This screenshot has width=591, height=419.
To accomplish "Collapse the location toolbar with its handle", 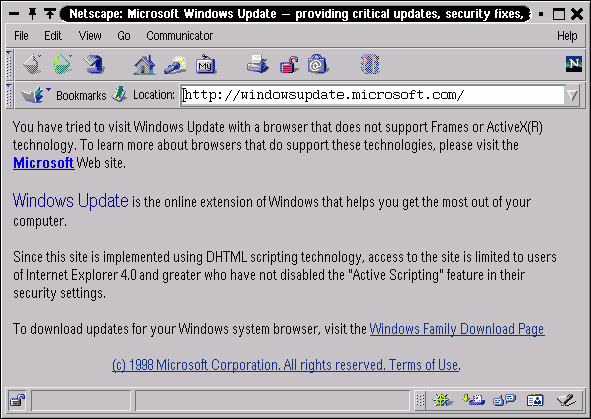I will coord(9,95).
